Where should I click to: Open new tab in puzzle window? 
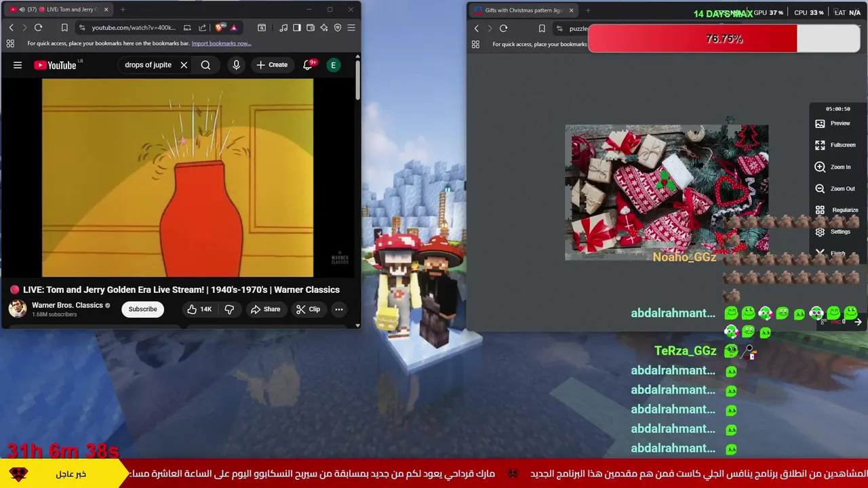[x=588, y=10]
